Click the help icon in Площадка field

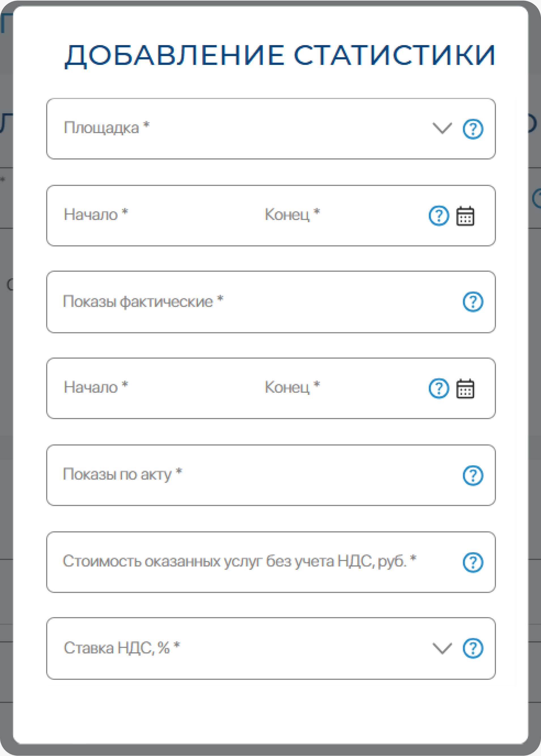coord(473,129)
